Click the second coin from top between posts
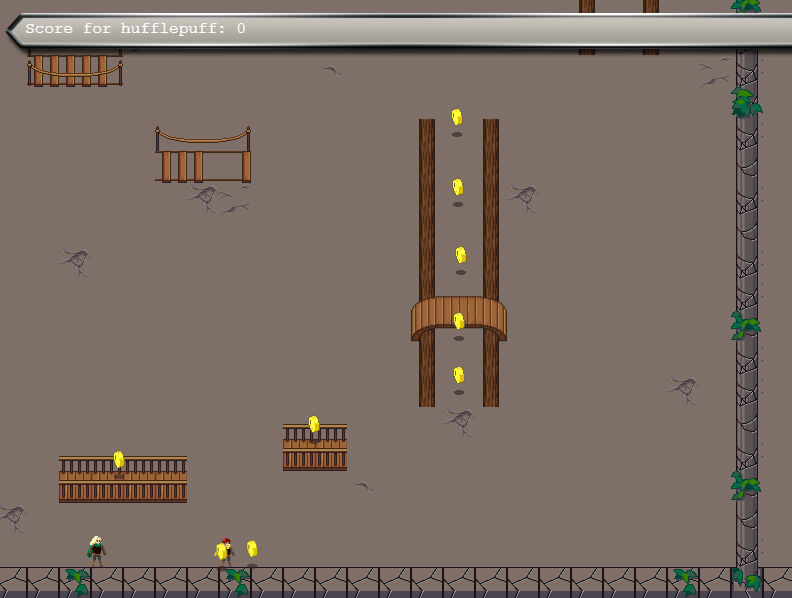Image resolution: width=792 pixels, height=598 pixels. (x=458, y=187)
